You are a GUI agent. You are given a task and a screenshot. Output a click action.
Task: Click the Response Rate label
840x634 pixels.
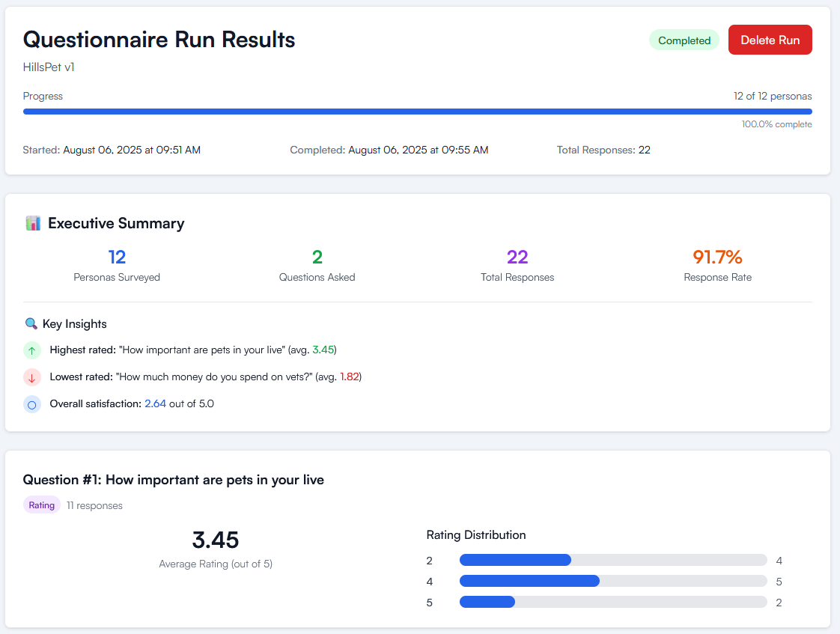(717, 278)
